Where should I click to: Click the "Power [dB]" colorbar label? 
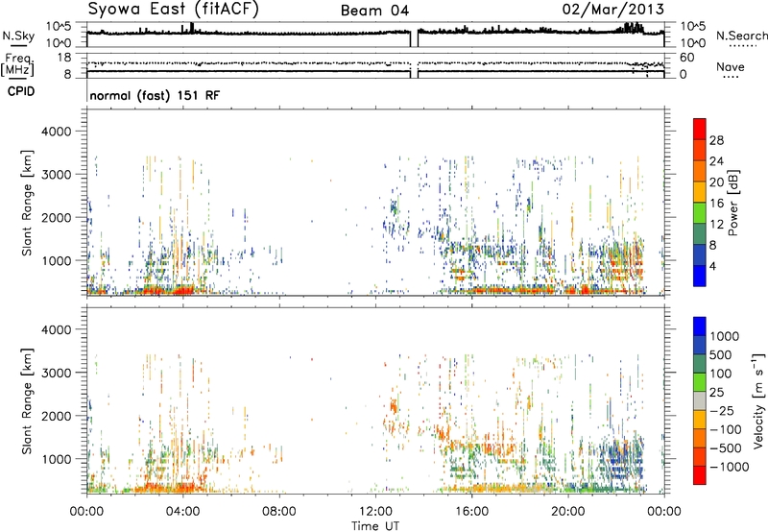(732, 203)
